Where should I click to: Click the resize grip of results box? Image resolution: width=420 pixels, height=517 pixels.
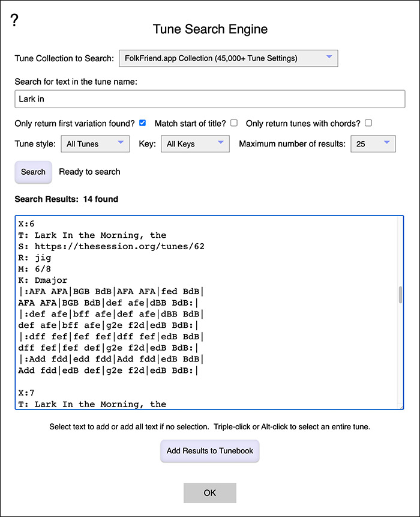(x=401, y=407)
